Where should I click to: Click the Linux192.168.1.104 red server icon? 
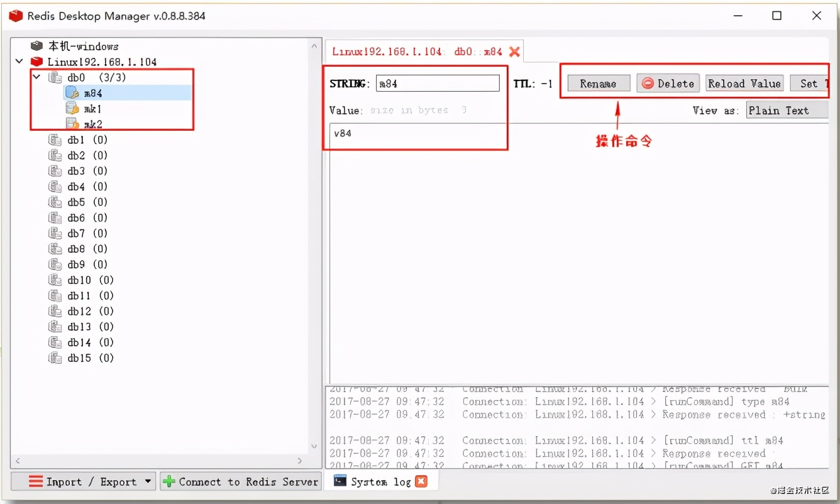37,62
